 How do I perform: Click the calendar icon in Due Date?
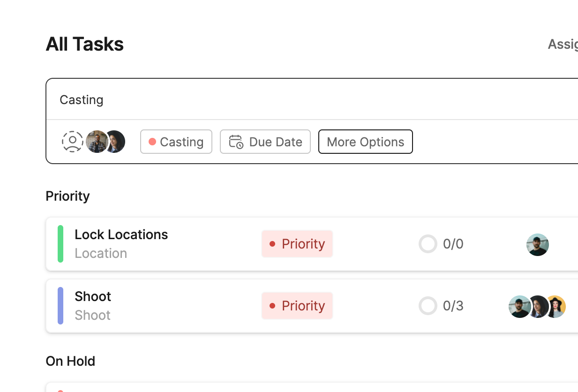tap(236, 142)
